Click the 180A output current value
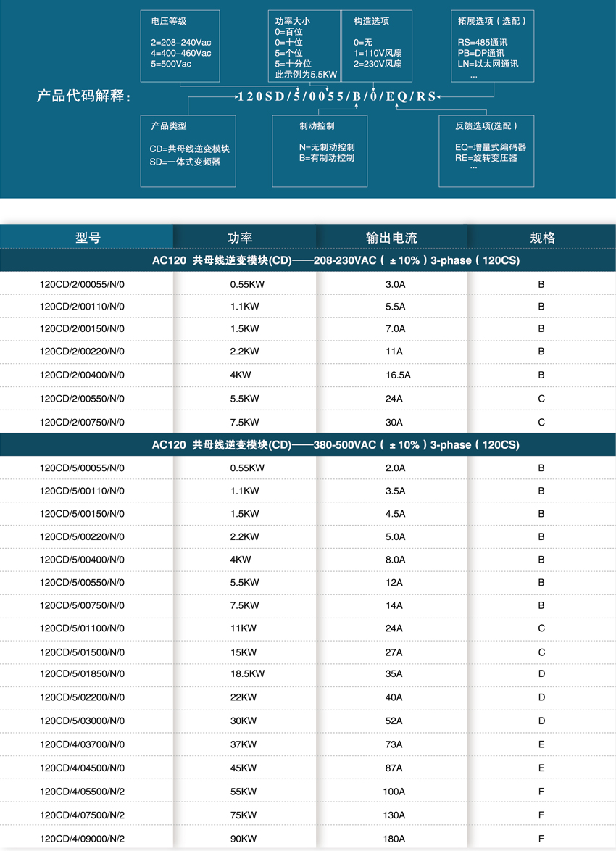 pos(391,837)
